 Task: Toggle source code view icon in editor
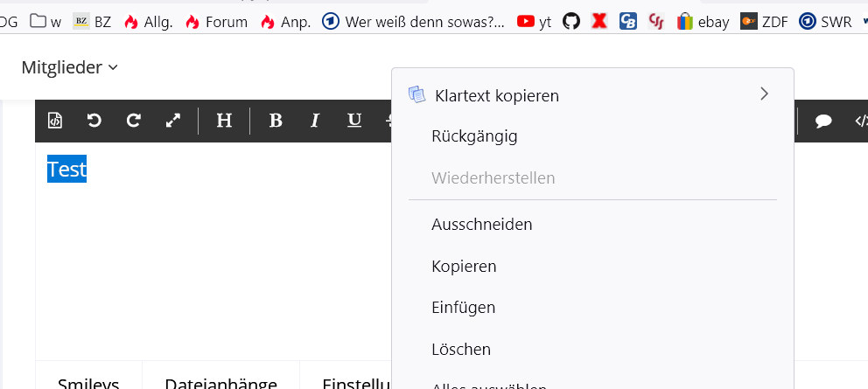coord(55,121)
